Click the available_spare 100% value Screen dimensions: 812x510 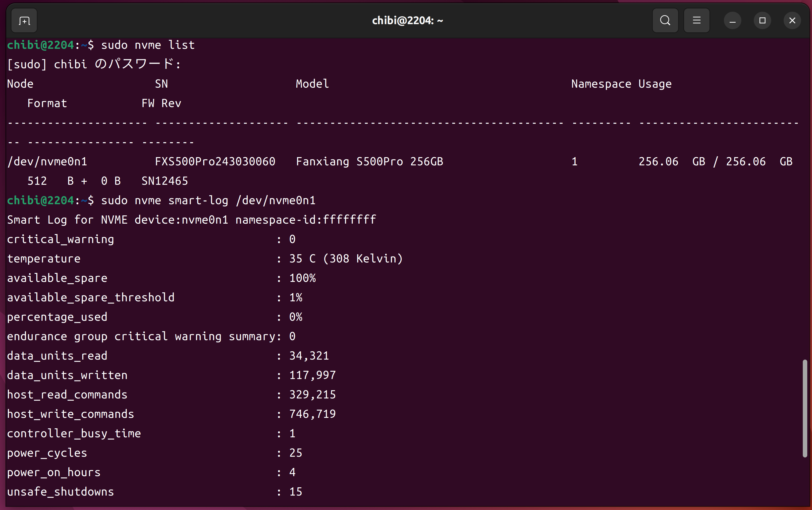(302, 278)
